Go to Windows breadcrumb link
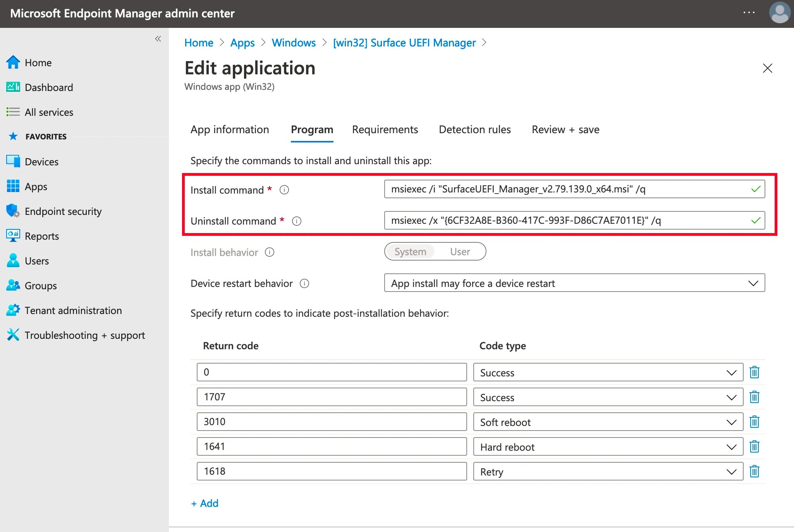 (x=294, y=43)
